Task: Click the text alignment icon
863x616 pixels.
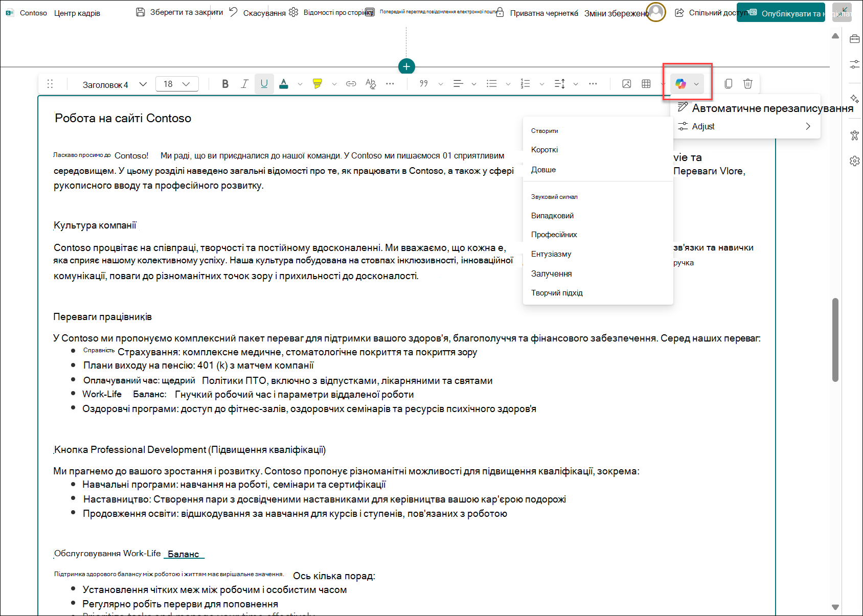Action: (458, 84)
